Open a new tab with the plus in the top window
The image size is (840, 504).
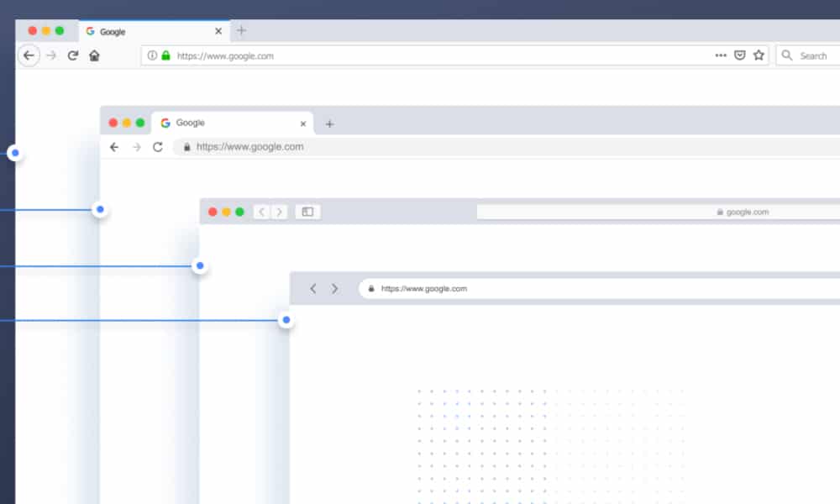click(241, 29)
